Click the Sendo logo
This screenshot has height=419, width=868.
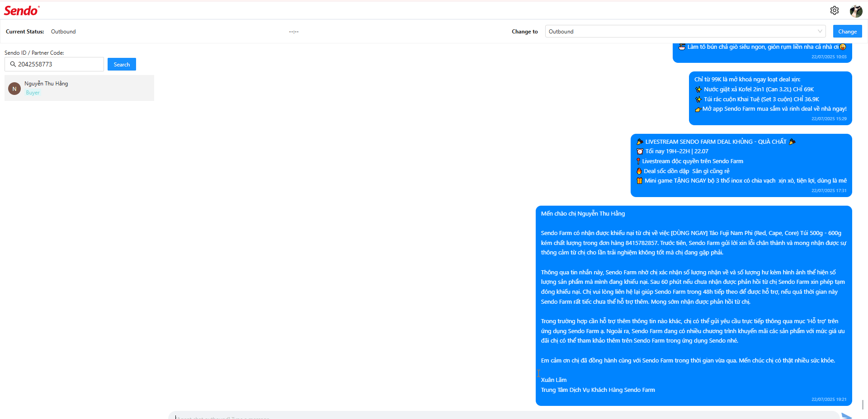22,10
